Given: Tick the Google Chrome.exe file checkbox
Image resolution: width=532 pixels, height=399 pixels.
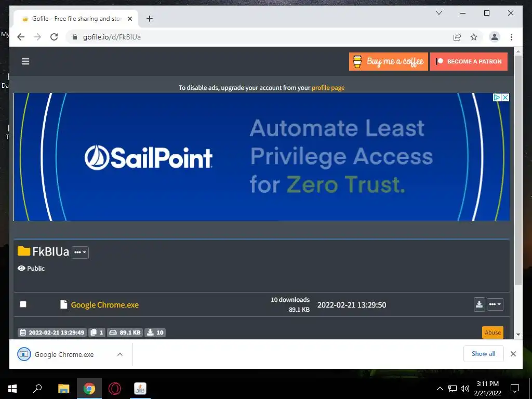Looking at the screenshot, I should tap(23, 304).
